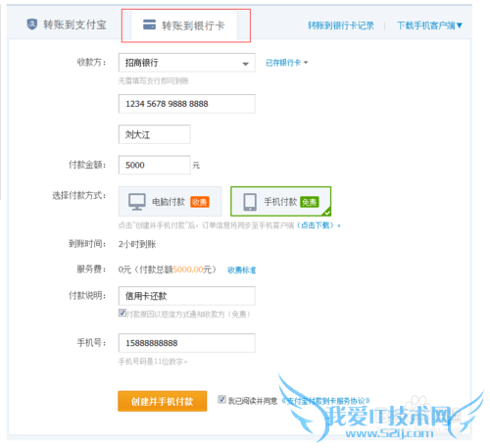Viewport: 490px width, 448px height.
Task: Click the green 免费 badge
Action: pyautogui.click(x=309, y=202)
